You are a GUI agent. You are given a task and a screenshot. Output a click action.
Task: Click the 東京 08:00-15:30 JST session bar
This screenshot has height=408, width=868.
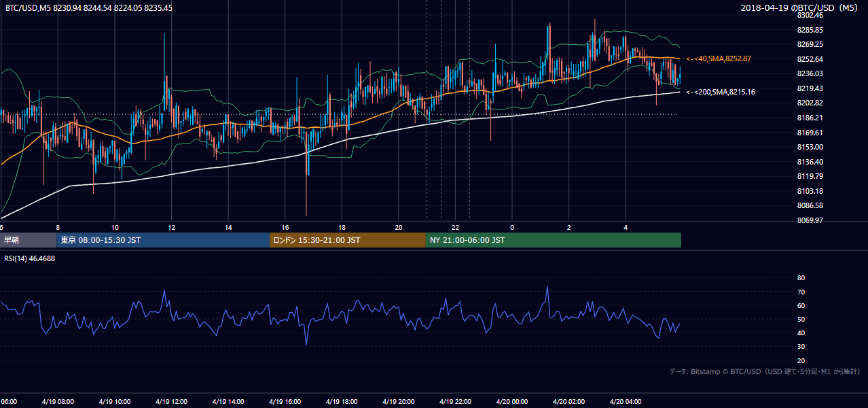163,240
